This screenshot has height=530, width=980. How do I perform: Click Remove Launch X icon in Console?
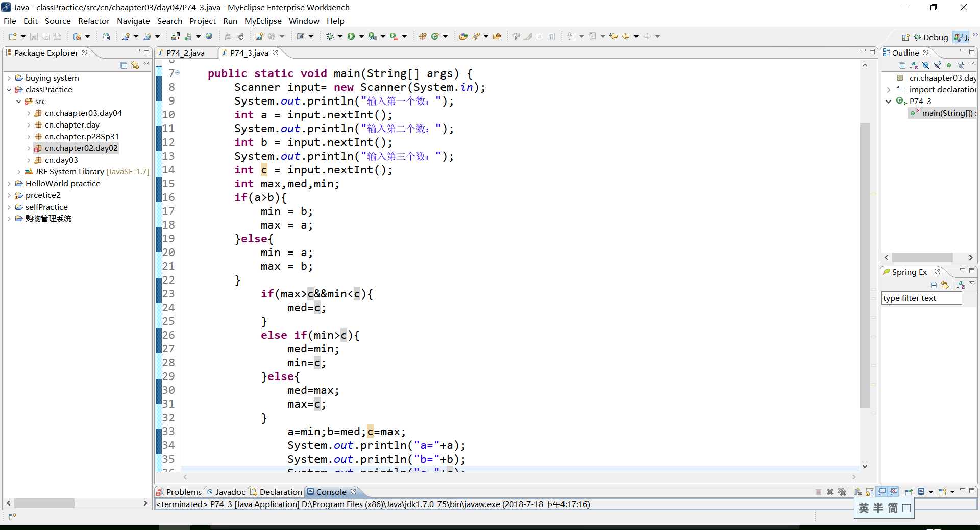(x=830, y=492)
